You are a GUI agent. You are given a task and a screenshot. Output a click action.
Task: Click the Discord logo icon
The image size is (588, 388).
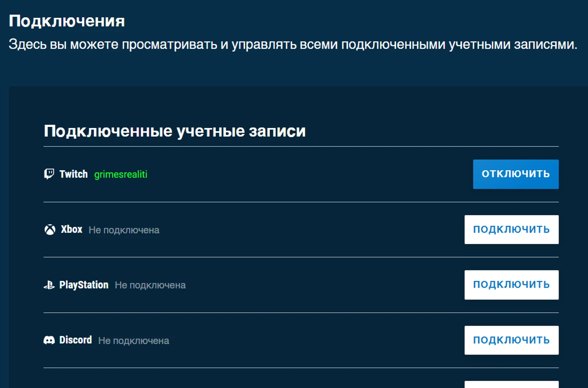pos(49,340)
